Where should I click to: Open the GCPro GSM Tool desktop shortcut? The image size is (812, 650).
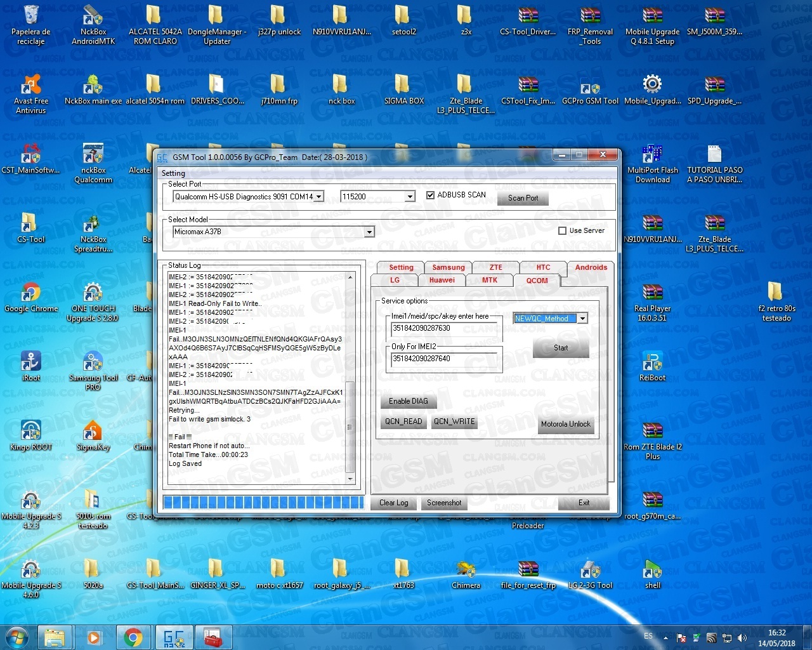[x=590, y=90]
